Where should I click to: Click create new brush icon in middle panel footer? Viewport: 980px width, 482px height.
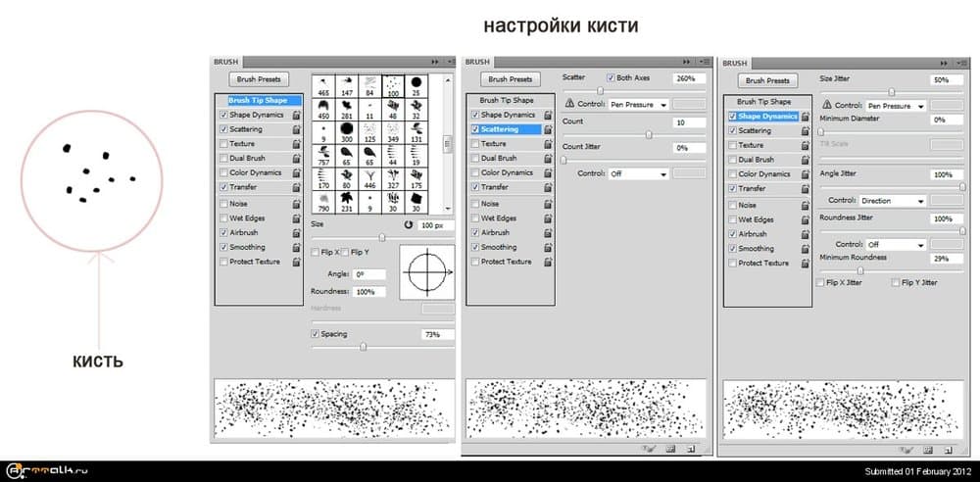click(691, 449)
